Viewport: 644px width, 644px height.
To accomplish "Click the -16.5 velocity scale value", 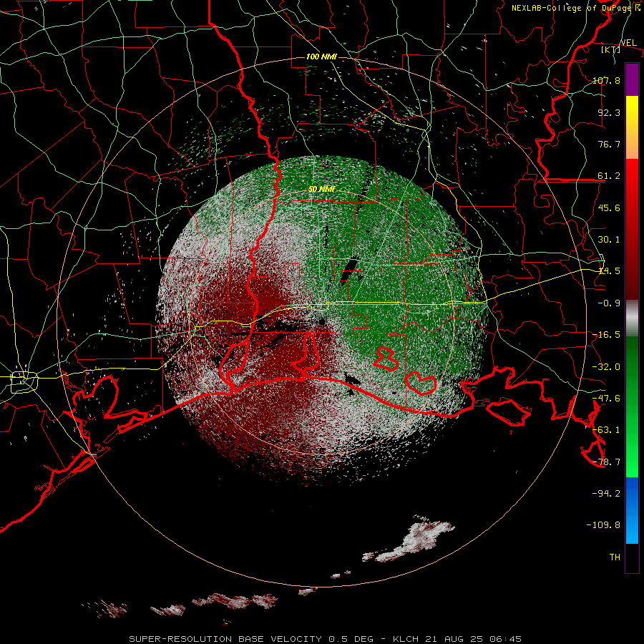I will pyautogui.click(x=606, y=335).
